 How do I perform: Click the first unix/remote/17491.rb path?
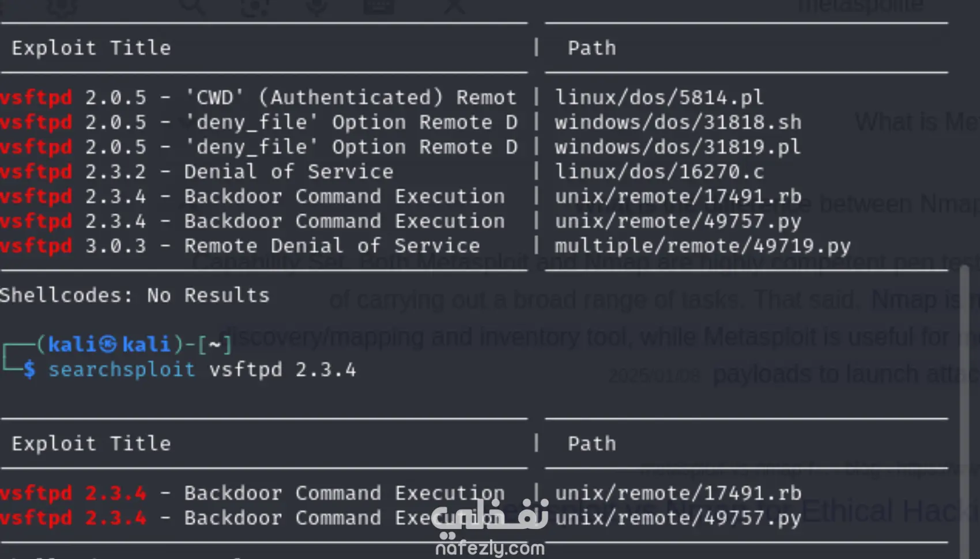coord(678,197)
